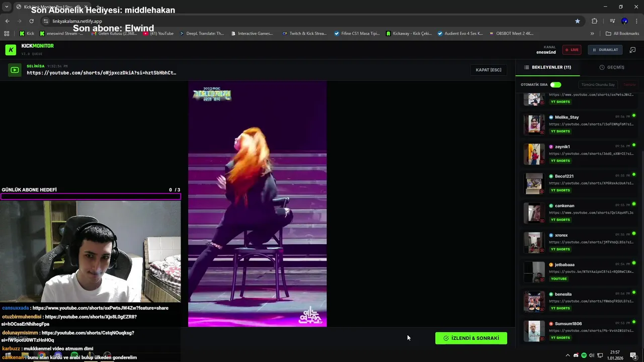The height and width of the screenshot is (362, 644).
Task: Open the All Bookmarks folder
Action: (622, 34)
